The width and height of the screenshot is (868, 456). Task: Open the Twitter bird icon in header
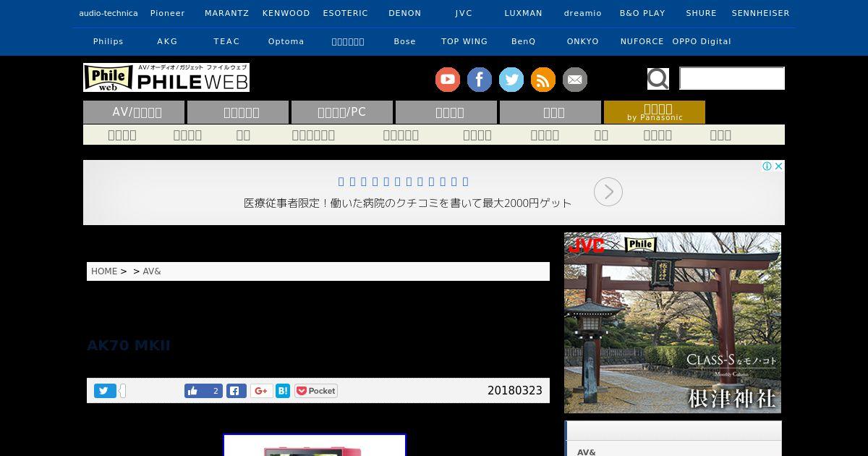pos(511,80)
